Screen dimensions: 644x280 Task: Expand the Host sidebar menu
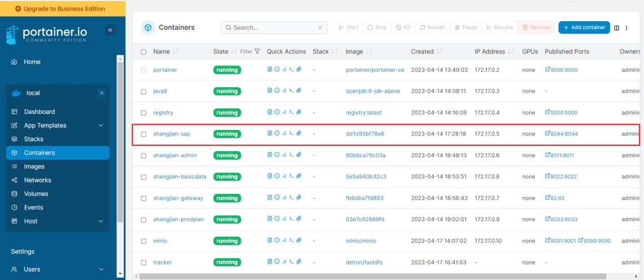coord(101,221)
